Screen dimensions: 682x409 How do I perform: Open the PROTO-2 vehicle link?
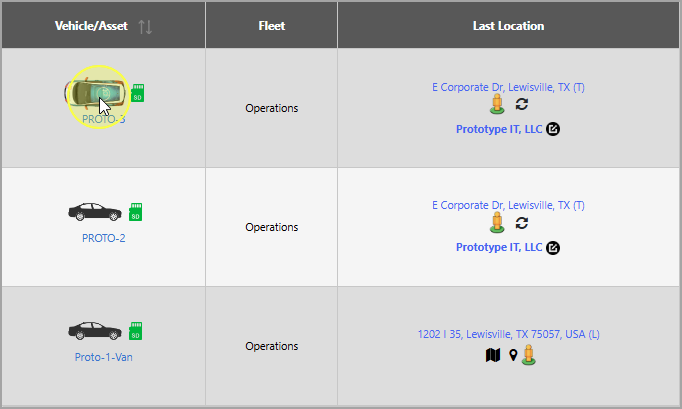tap(104, 238)
